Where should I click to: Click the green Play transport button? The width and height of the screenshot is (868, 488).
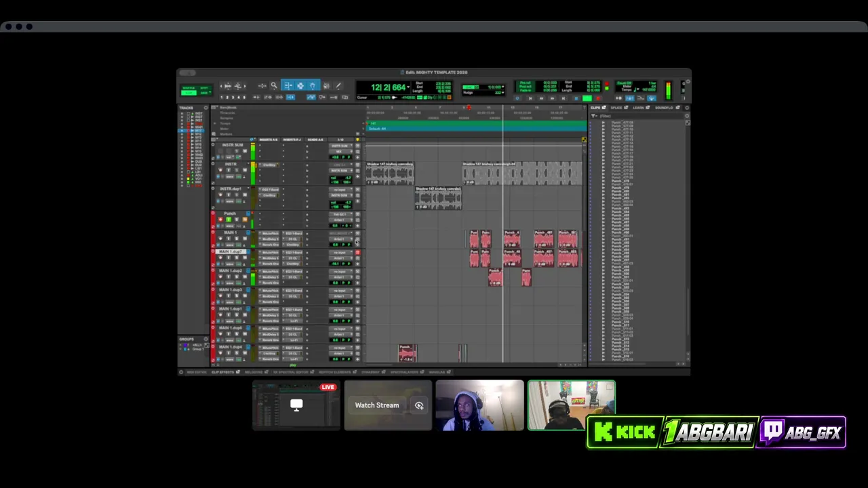(x=587, y=98)
